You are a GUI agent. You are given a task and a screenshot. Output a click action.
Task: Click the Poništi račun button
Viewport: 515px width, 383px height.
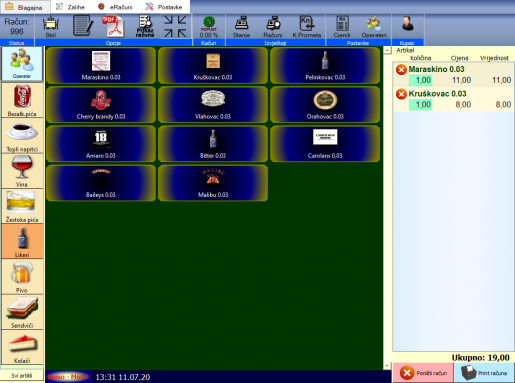pyautogui.click(x=423, y=373)
